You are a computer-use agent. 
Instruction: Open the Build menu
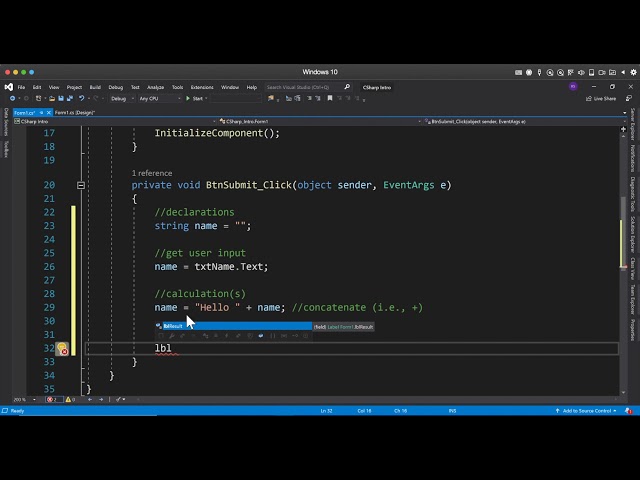coord(95,87)
